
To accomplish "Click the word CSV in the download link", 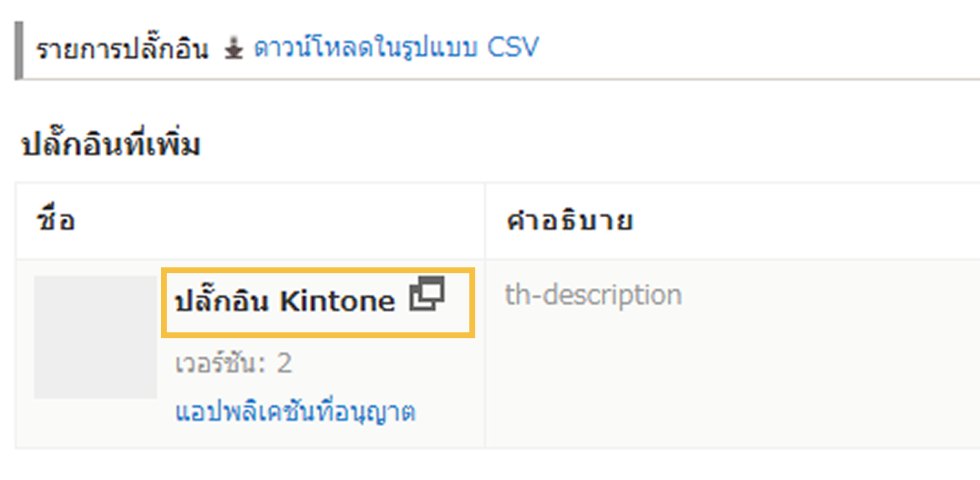I will pyautogui.click(x=513, y=48).
